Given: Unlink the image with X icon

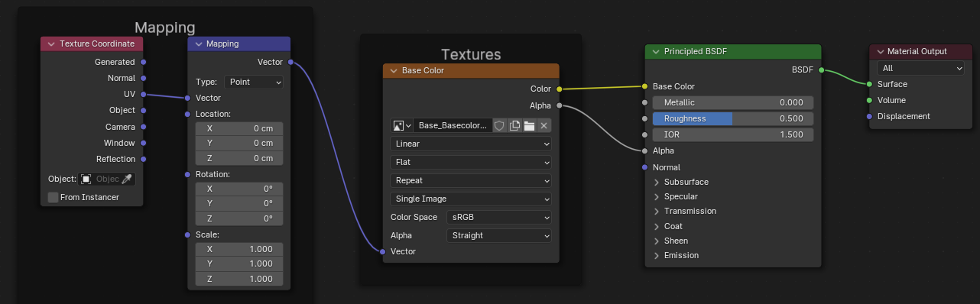Looking at the screenshot, I should pyautogui.click(x=544, y=125).
